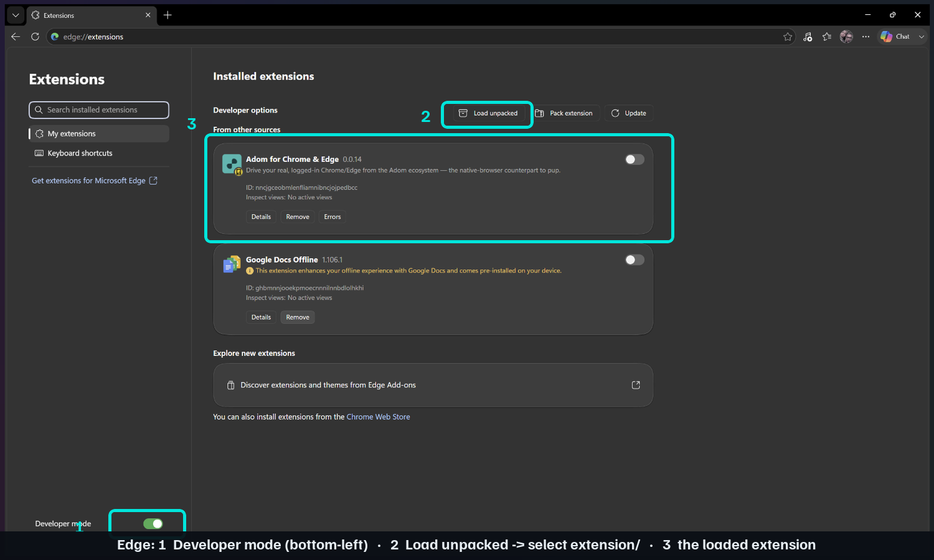This screenshot has height=560, width=934.
Task: View Errors for Adom extension
Action: click(x=333, y=217)
